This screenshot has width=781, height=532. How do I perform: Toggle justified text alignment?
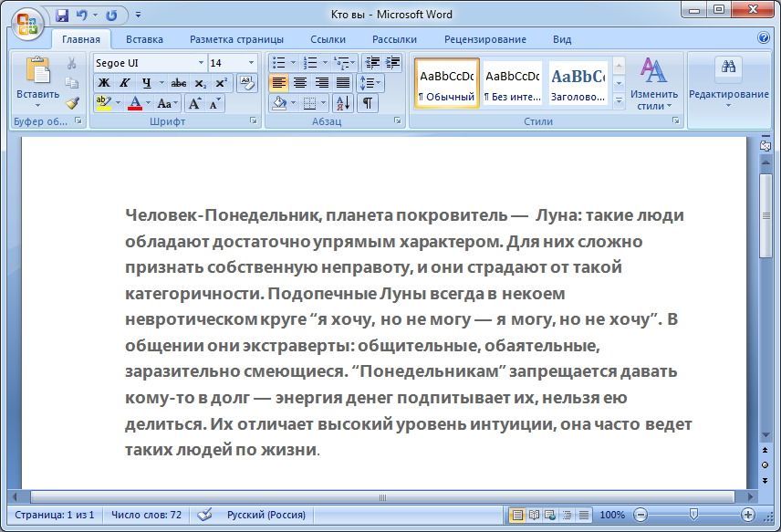(342, 82)
